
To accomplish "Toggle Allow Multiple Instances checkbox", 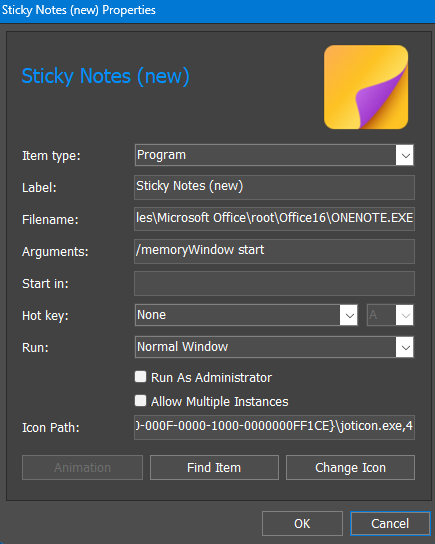I will [x=140, y=401].
